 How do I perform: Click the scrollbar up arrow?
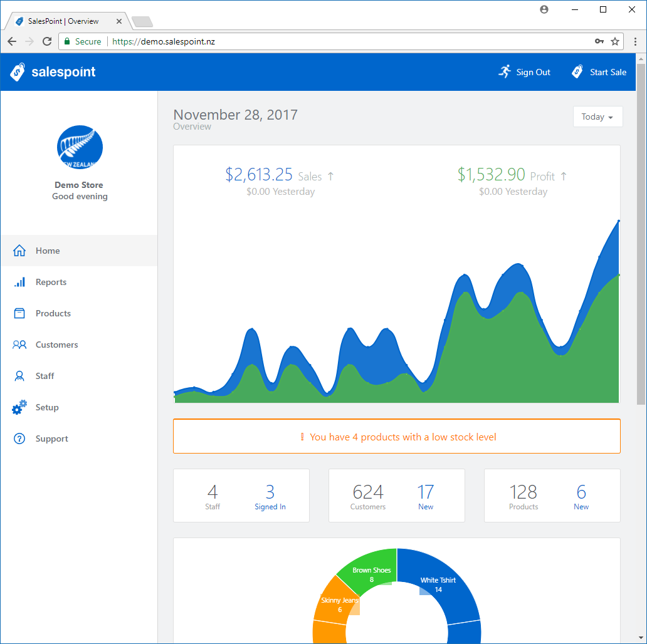coord(641,58)
